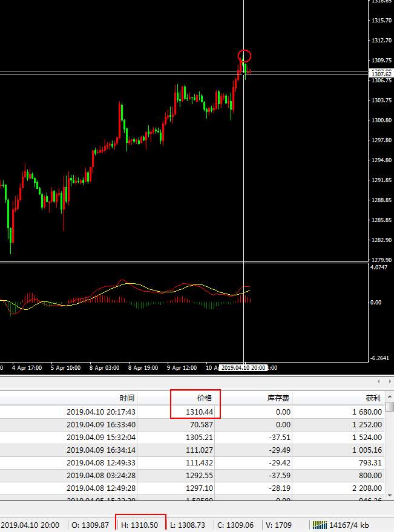Click the traffic indicator 14167/4 kb
Viewport: 394px width, 532px height.
pos(349,525)
